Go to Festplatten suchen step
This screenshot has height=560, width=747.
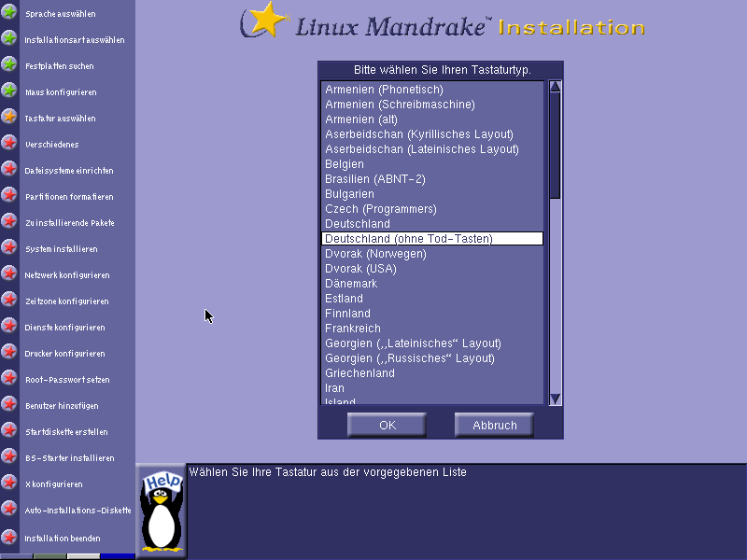click(x=60, y=66)
